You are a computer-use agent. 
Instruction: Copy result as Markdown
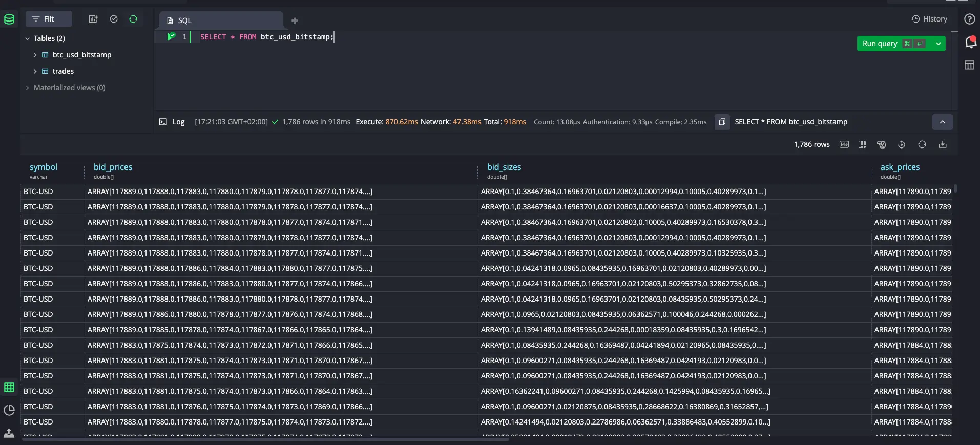[844, 144]
